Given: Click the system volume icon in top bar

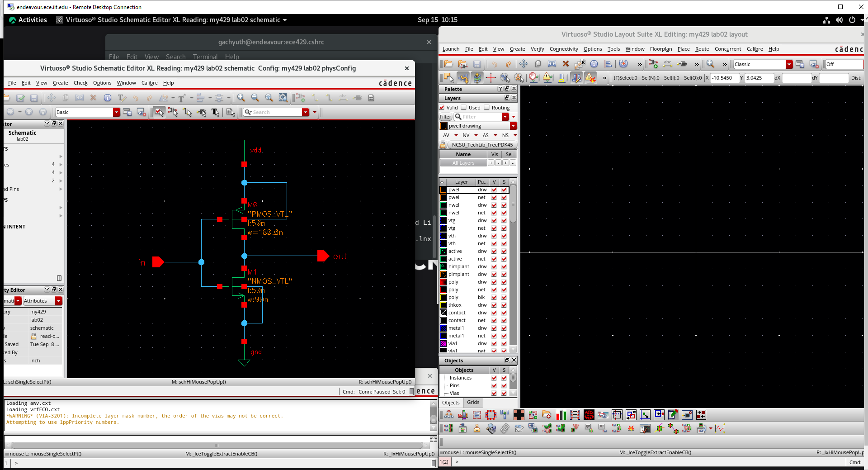Looking at the screenshot, I should pyautogui.click(x=840, y=20).
